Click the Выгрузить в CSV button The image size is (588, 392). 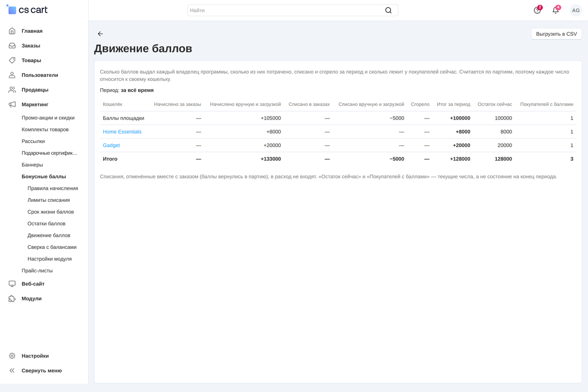click(557, 34)
